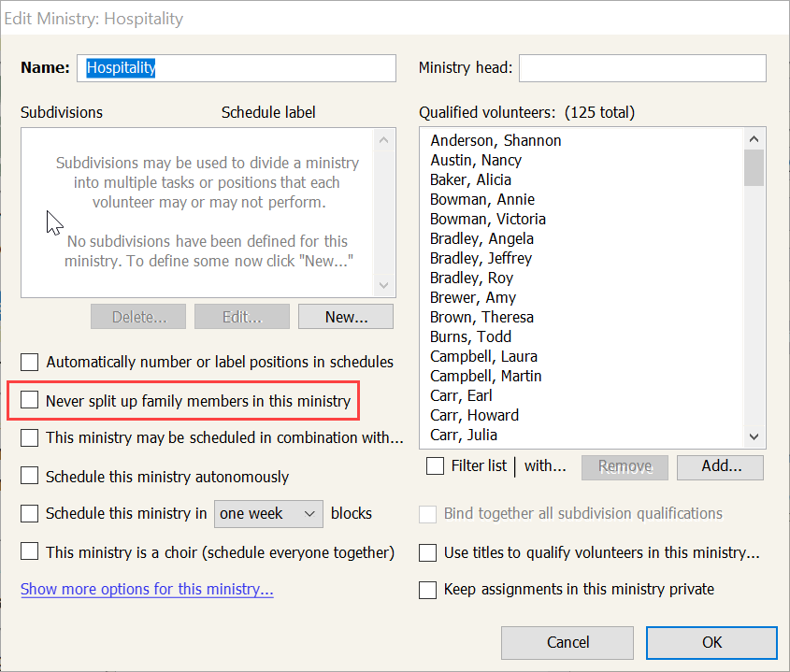The width and height of the screenshot is (790, 672).
Task: Cancel the Edit Ministry dialog
Action: 567,642
